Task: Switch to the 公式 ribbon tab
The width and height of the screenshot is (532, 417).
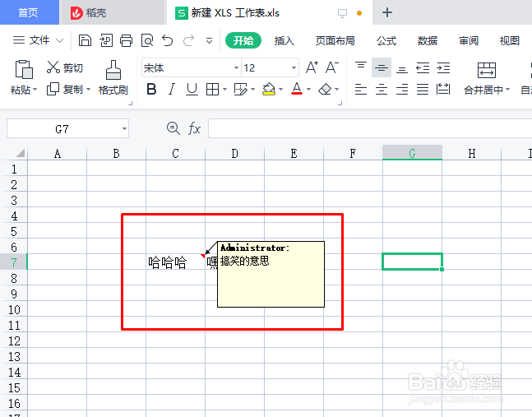Action: [386, 41]
